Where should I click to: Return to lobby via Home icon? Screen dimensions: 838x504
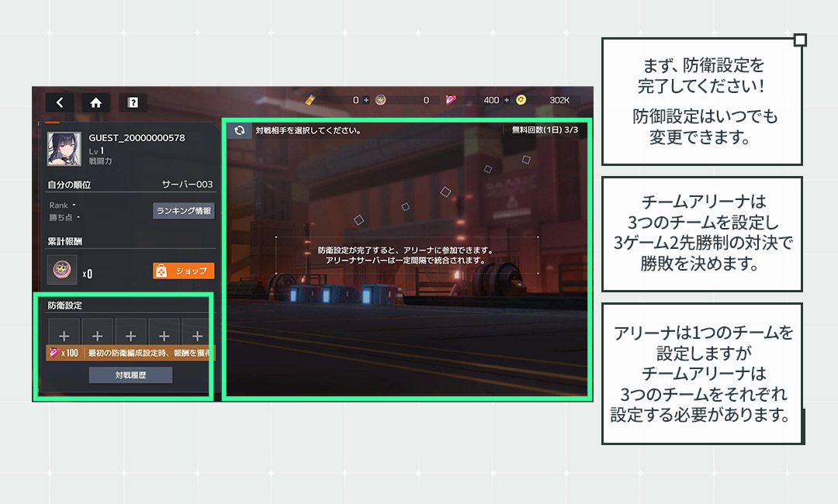(x=96, y=102)
